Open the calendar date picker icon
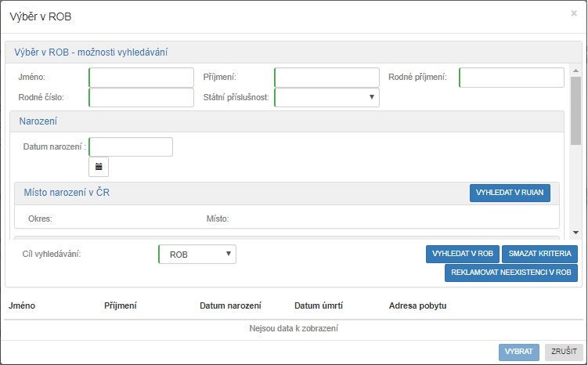 click(99, 167)
